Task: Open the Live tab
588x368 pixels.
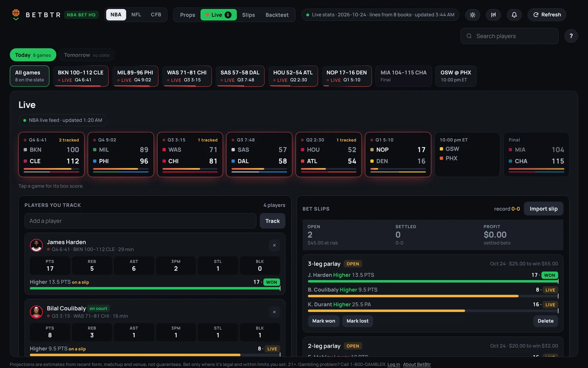Action: (x=218, y=15)
